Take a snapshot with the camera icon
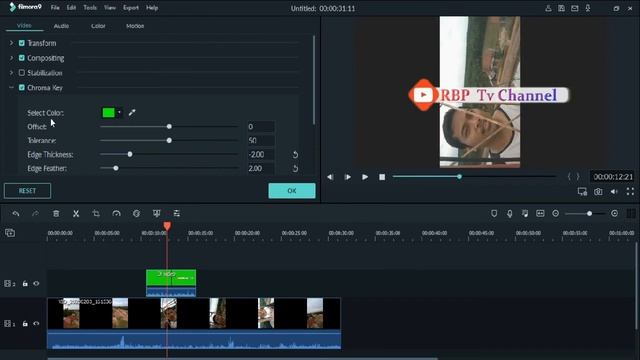This screenshot has width=640, height=360. click(x=598, y=191)
